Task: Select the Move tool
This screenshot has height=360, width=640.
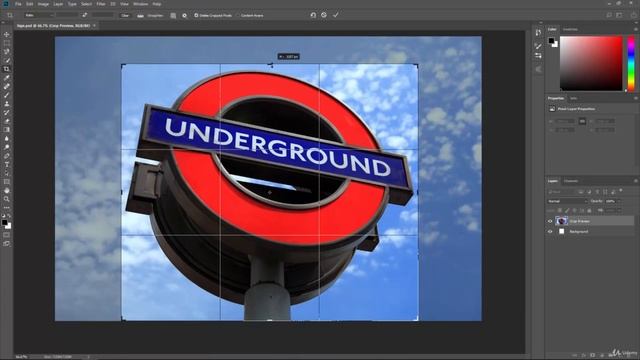Action: pos(7,34)
